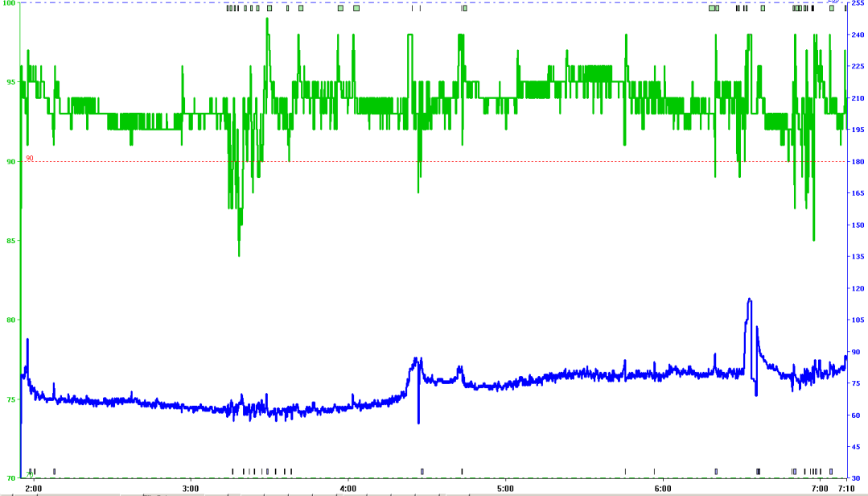Click the highest blue peak after 6:30
Image resolution: width=868 pixels, height=496 pixels.
click(750, 300)
